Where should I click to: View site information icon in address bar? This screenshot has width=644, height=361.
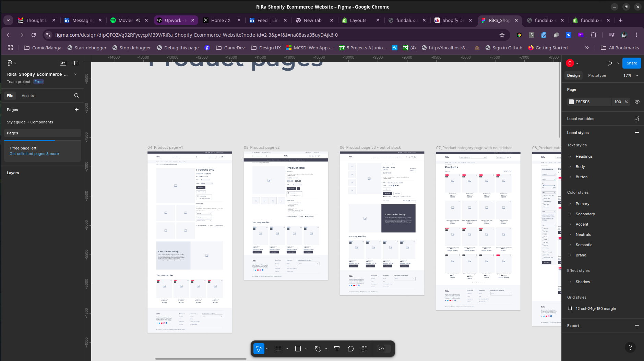click(x=48, y=35)
